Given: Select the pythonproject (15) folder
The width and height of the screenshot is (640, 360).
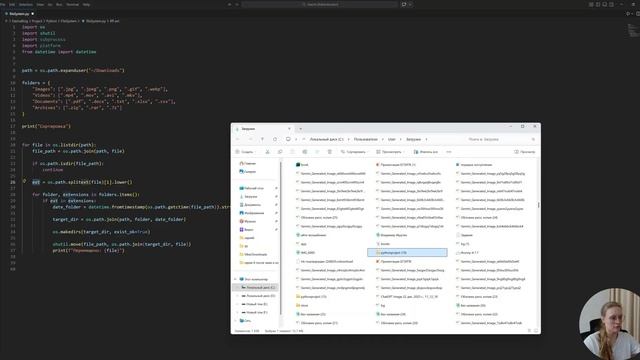Looking at the screenshot, I should (x=311, y=297).
